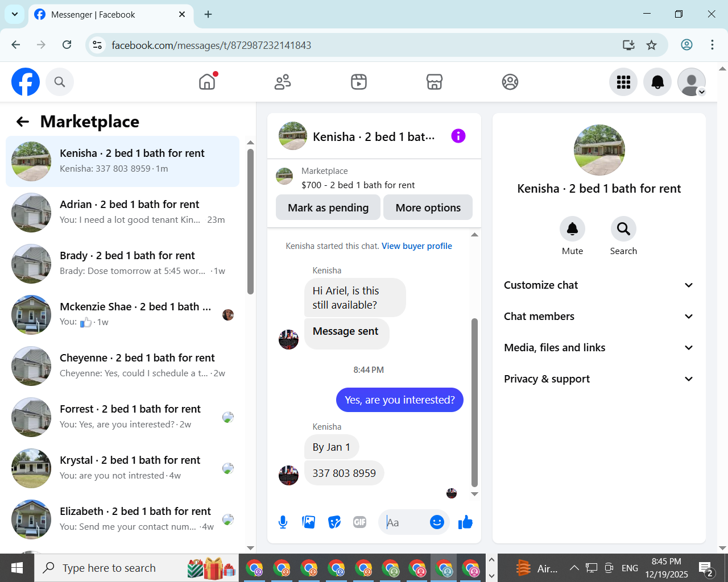Screen dimensions: 728x582
Task: Open the $700 - 2 bed 1 bath listing
Action: [358, 185]
